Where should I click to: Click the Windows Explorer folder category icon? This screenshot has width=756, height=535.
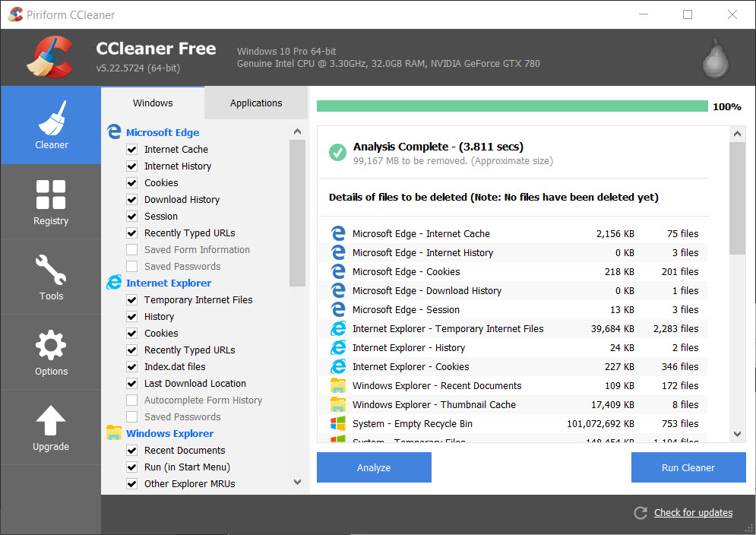114,432
